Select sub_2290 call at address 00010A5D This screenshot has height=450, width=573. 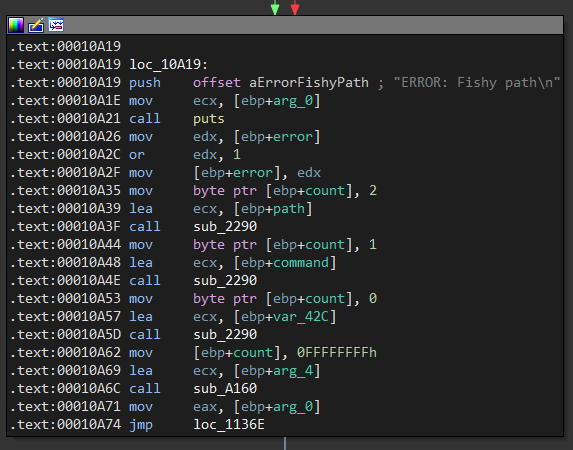tap(225, 334)
